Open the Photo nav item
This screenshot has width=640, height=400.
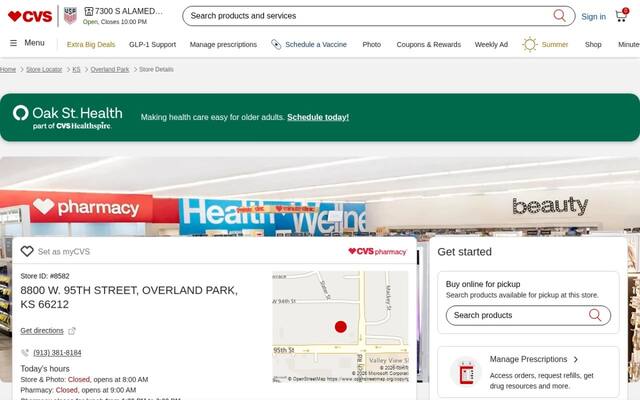(371, 44)
